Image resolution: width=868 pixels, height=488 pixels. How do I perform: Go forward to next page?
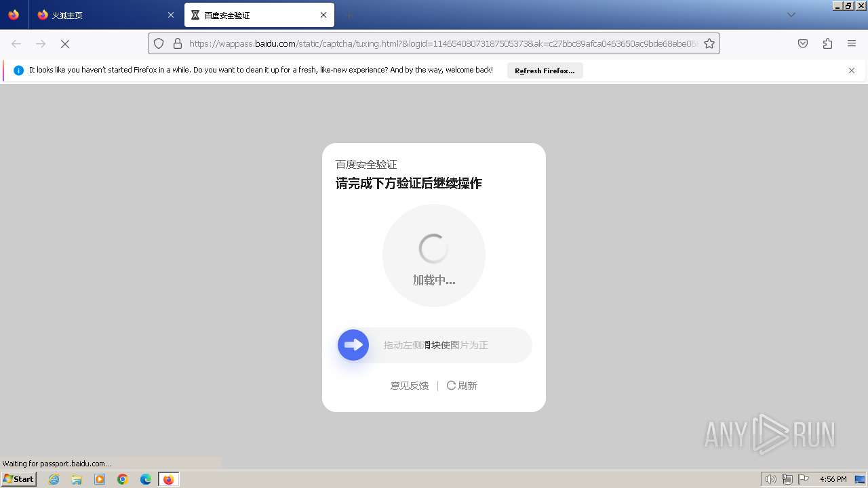click(x=41, y=43)
